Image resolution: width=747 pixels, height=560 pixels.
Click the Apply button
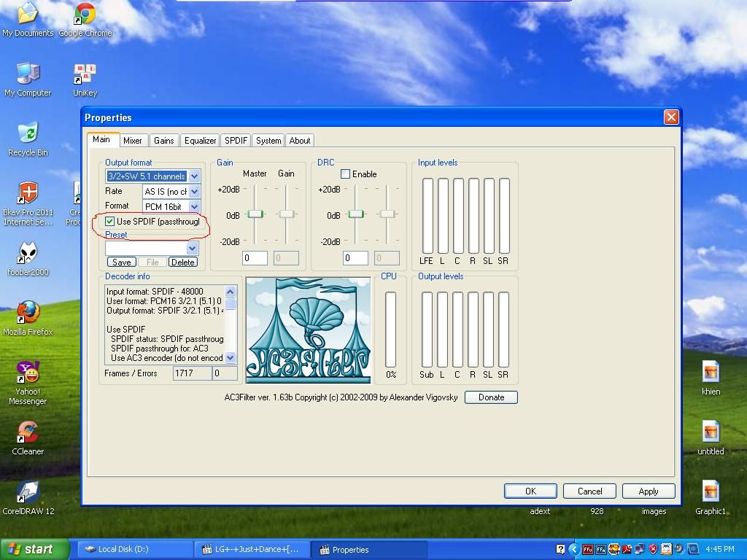[x=649, y=491]
